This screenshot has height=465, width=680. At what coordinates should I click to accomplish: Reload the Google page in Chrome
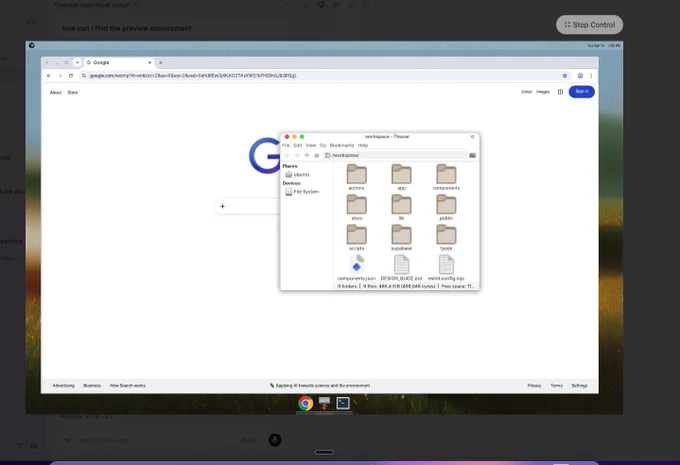point(71,75)
